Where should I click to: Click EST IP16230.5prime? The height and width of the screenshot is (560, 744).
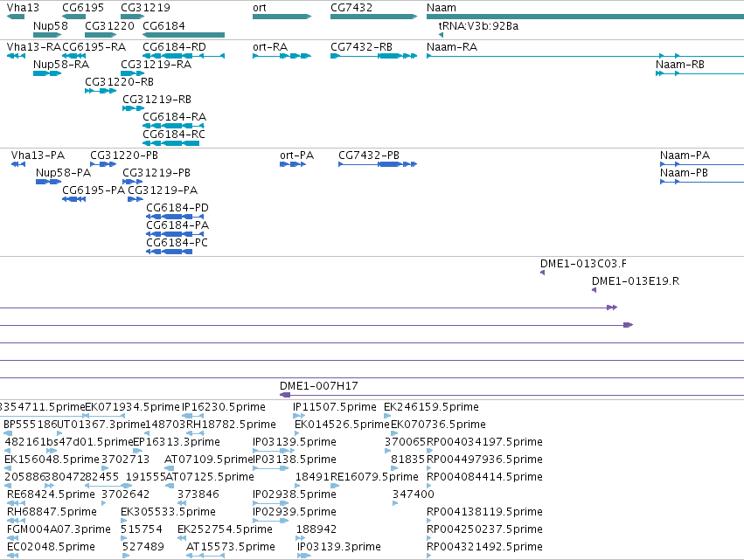click(224, 407)
